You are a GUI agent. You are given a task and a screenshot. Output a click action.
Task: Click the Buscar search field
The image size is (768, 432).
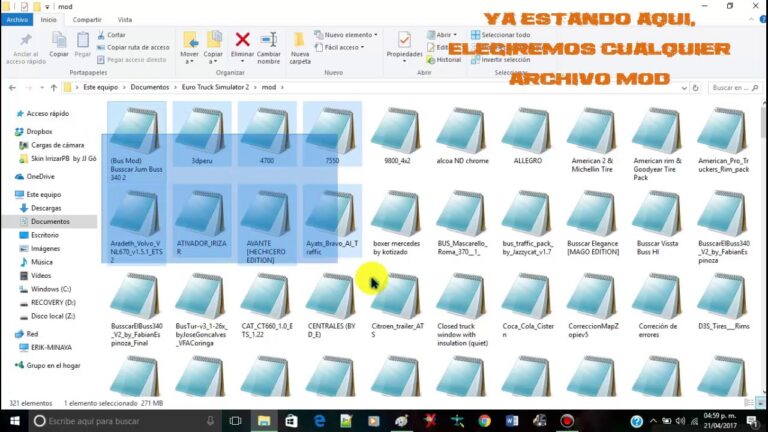734,88
